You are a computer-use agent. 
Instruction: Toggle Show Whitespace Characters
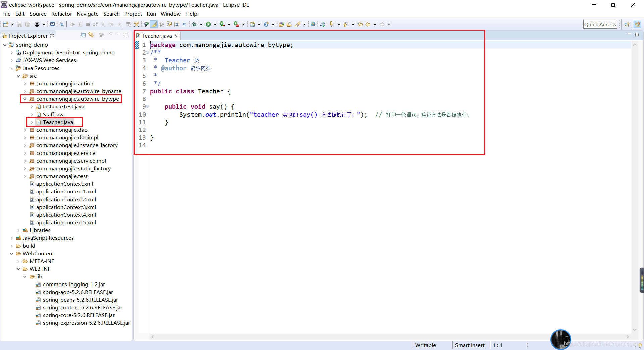pos(184,24)
